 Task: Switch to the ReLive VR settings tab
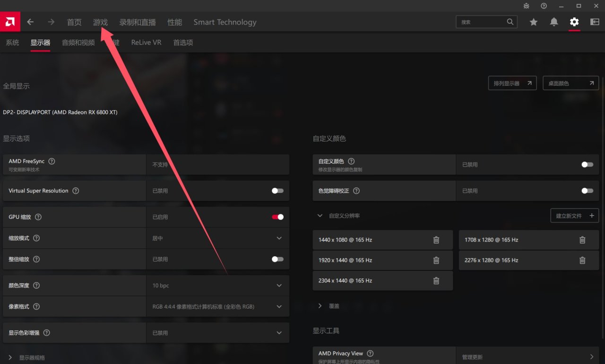(146, 43)
